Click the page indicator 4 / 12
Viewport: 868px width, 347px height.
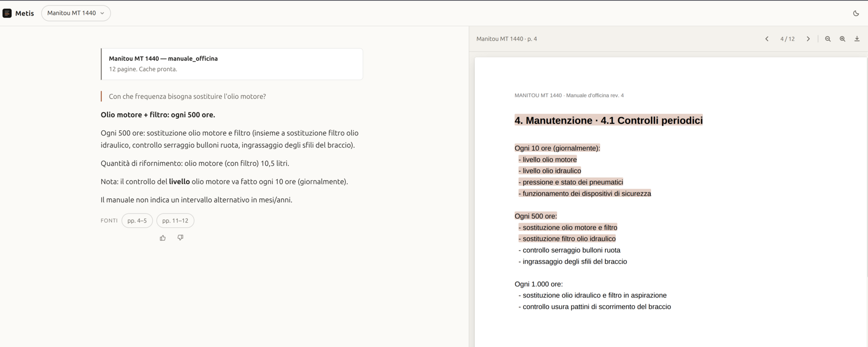click(x=787, y=39)
